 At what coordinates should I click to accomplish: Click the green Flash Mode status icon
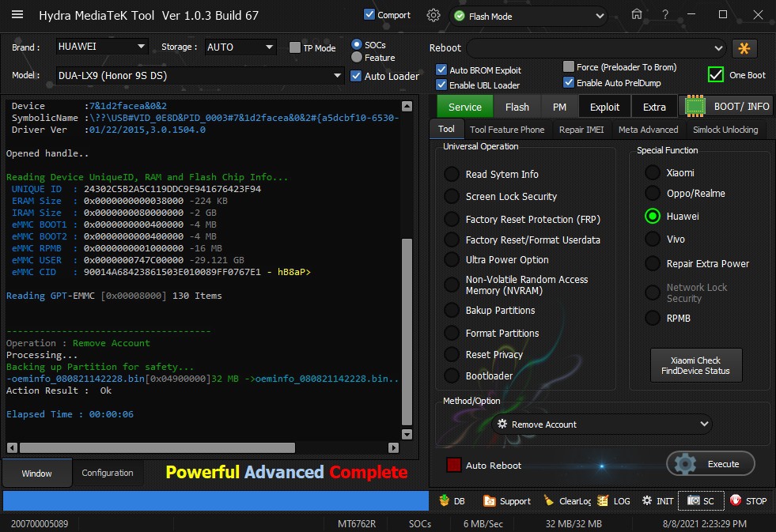pos(460,16)
